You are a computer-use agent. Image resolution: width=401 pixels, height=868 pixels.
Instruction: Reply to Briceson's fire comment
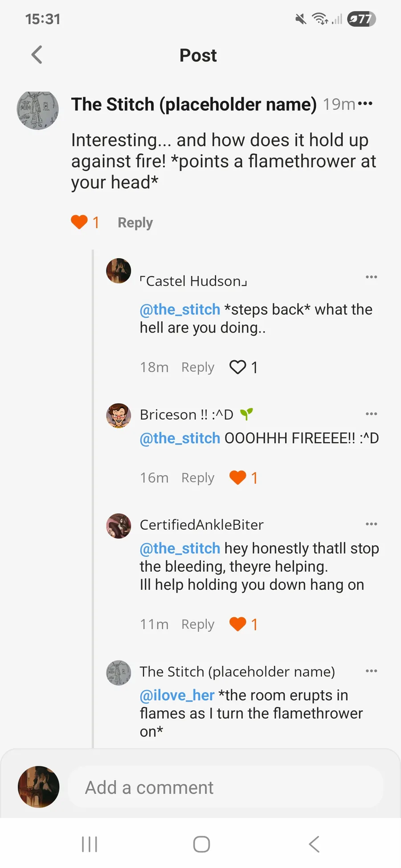(197, 478)
